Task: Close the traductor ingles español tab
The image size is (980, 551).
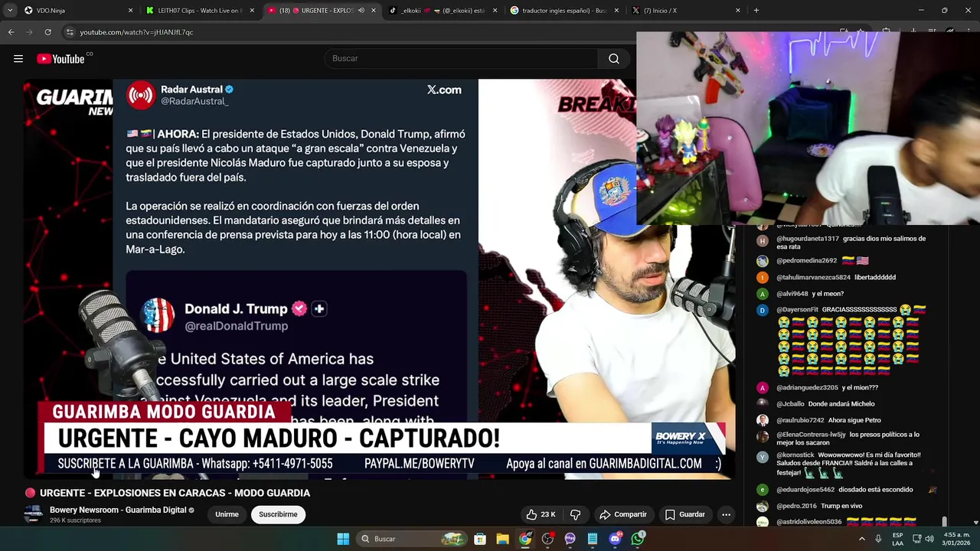Action: pyautogui.click(x=617, y=11)
